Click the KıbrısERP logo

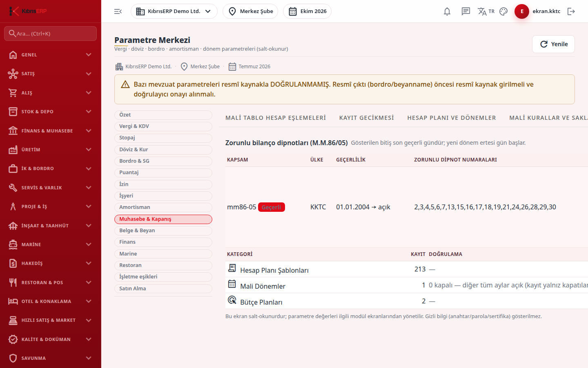[28, 11]
